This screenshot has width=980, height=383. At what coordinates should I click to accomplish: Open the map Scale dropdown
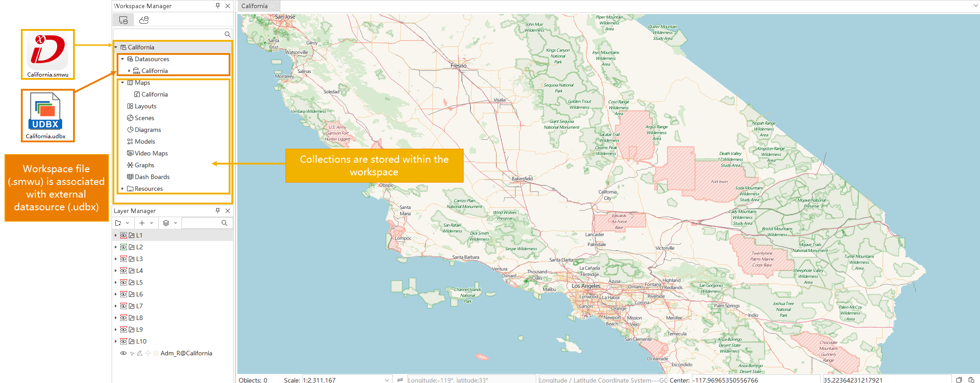coord(387,380)
